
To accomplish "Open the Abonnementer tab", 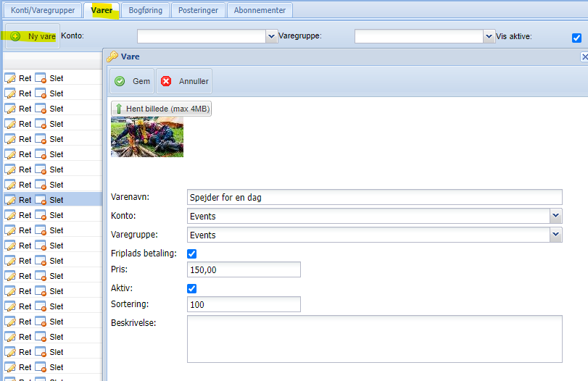I will click(x=260, y=10).
